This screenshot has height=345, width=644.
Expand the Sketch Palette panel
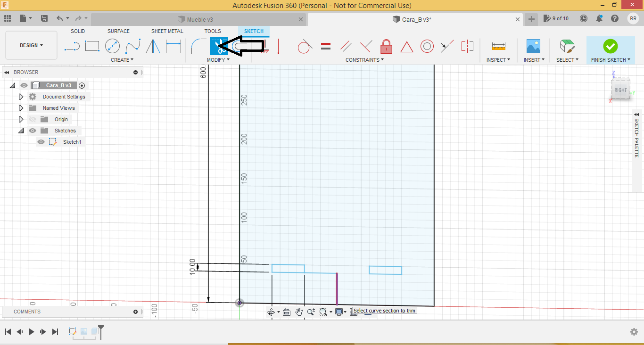[636, 114]
